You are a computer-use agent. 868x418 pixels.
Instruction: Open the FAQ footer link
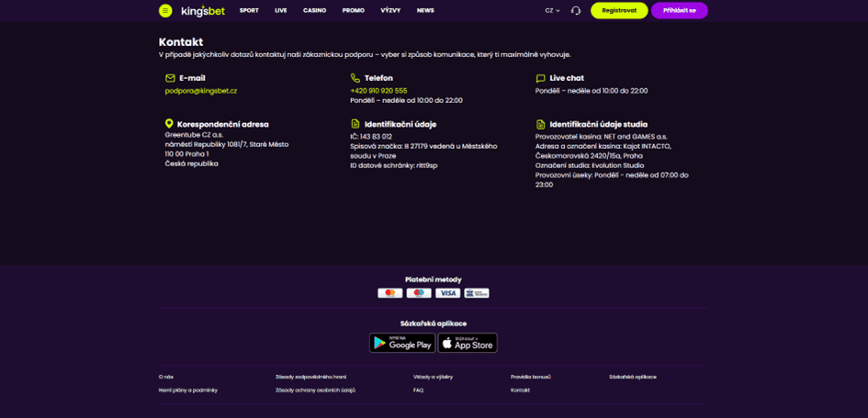[418, 390]
